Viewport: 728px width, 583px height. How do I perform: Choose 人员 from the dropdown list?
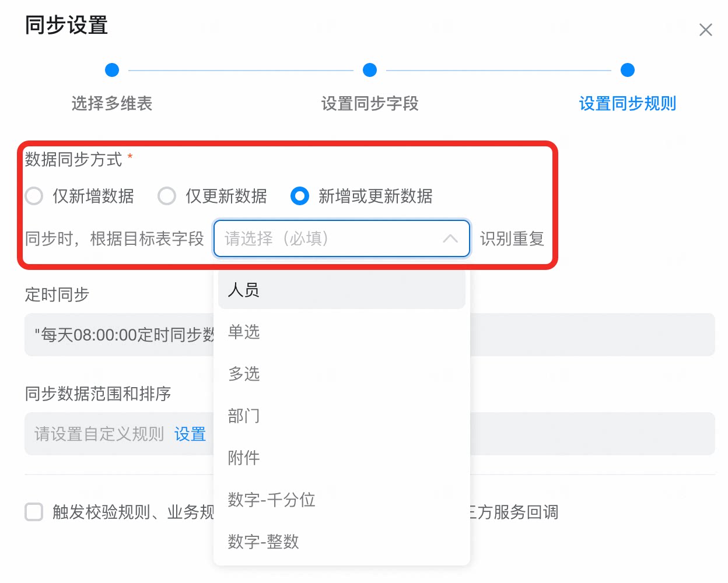pyautogui.click(x=342, y=290)
